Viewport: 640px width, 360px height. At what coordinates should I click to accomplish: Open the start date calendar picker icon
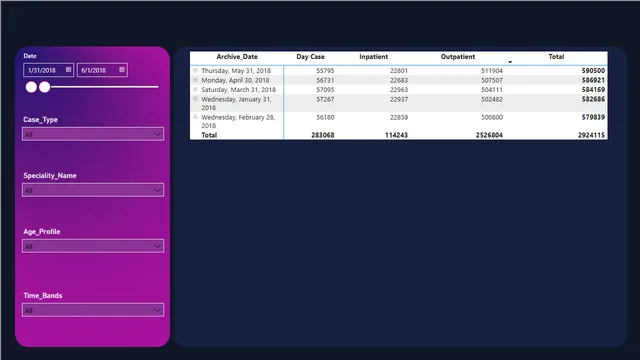(69, 70)
